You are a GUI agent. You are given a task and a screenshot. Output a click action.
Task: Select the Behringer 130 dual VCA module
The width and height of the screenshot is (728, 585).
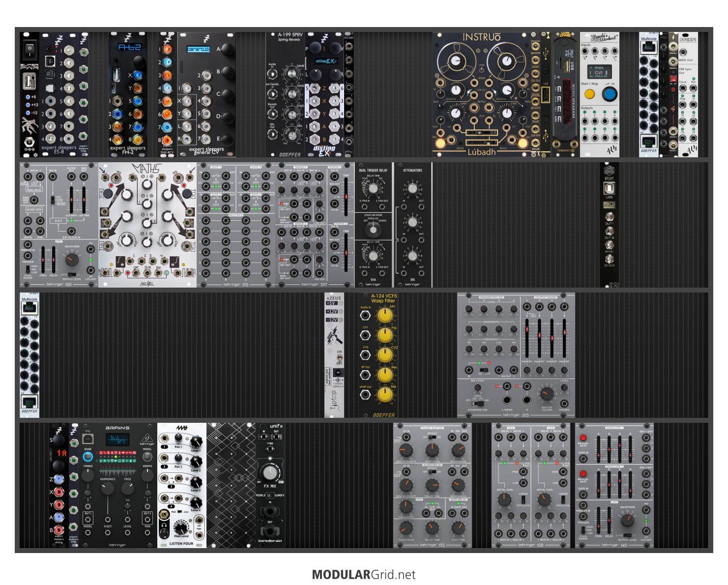click(531, 485)
